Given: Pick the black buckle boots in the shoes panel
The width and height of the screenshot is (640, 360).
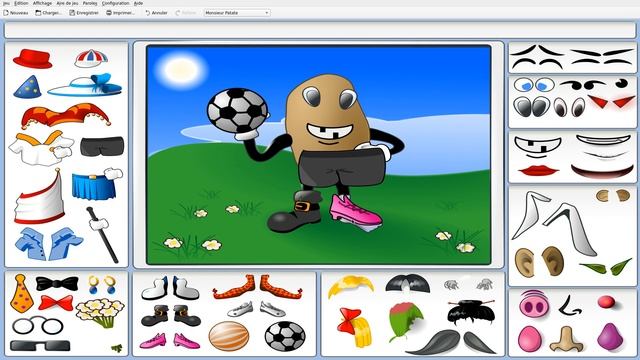Looking at the screenshot, I should coord(171,315).
